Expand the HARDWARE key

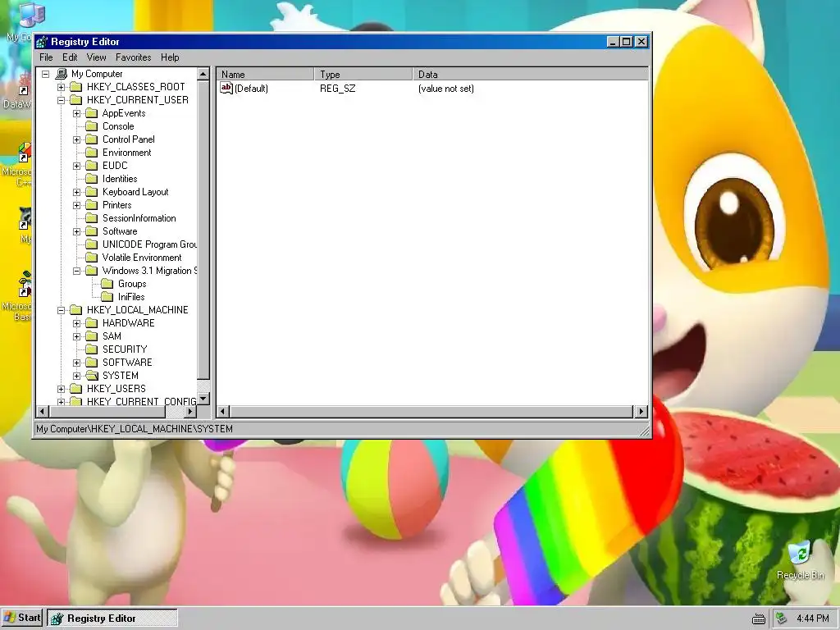pyautogui.click(x=76, y=323)
